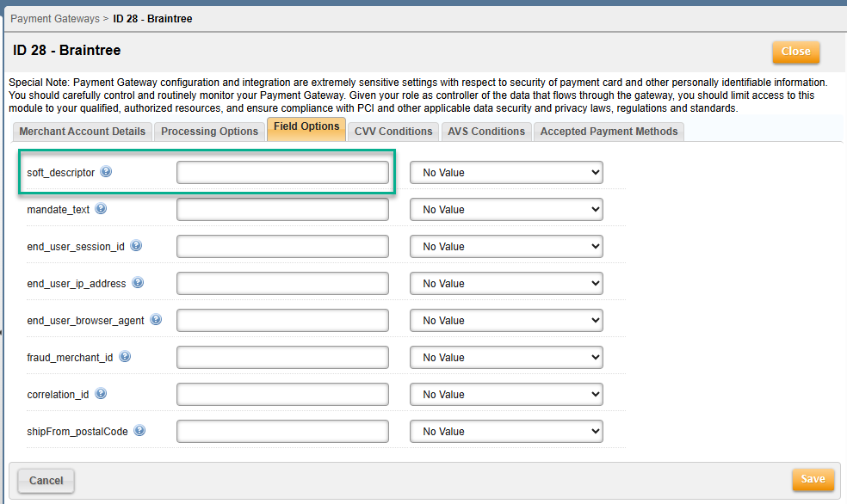The height and width of the screenshot is (504, 847).
Task: Click the shipFrom_postalCode field label
Action: point(77,432)
